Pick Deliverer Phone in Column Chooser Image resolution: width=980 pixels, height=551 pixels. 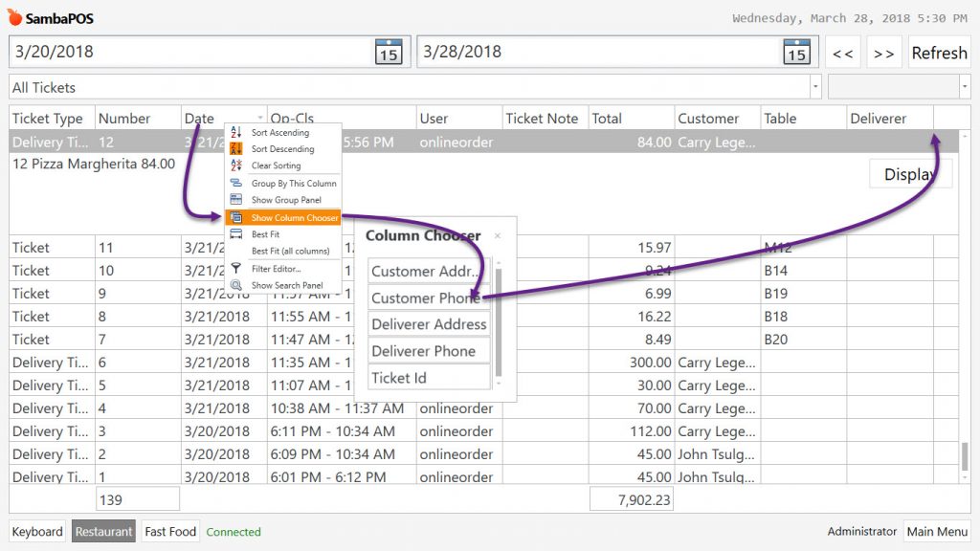tap(429, 351)
